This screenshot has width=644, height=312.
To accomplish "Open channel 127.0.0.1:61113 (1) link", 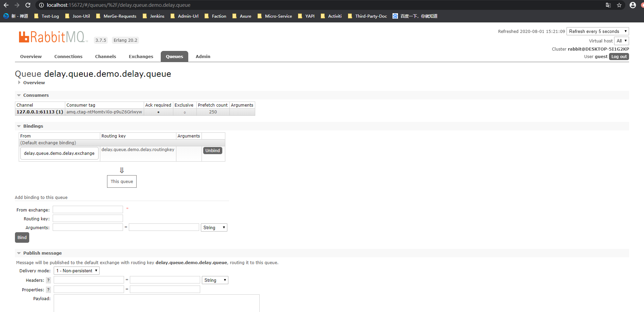I will (x=40, y=112).
